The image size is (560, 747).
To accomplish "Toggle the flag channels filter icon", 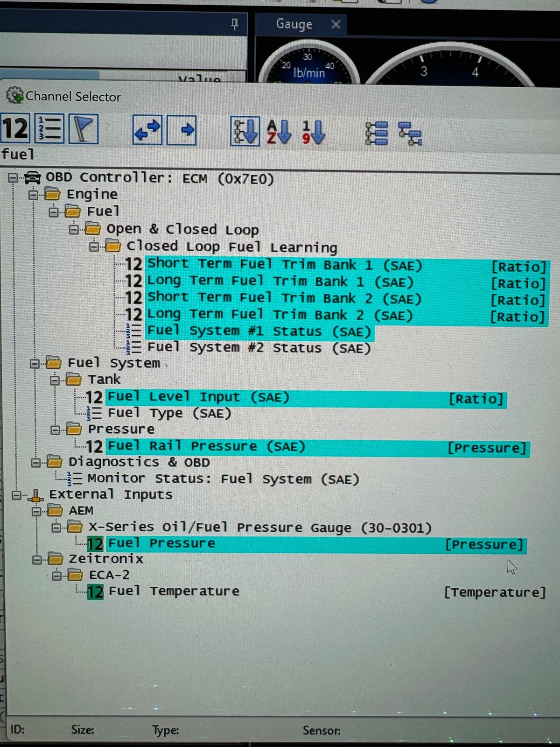I will [84, 129].
